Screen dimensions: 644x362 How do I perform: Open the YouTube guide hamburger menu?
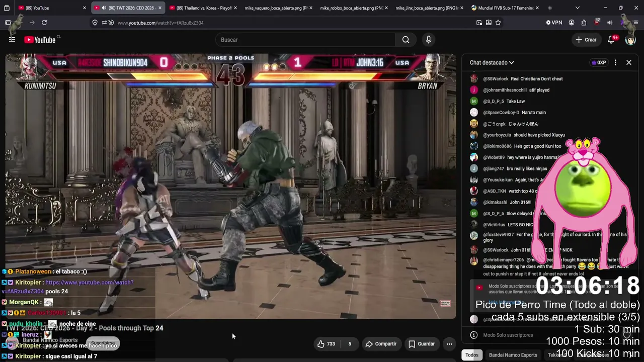pyautogui.click(x=12, y=40)
